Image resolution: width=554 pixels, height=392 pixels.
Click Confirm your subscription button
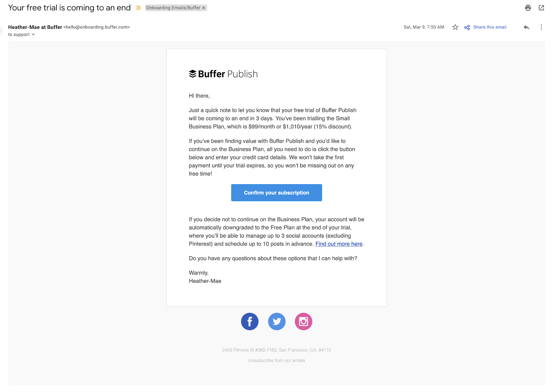pos(277,193)
